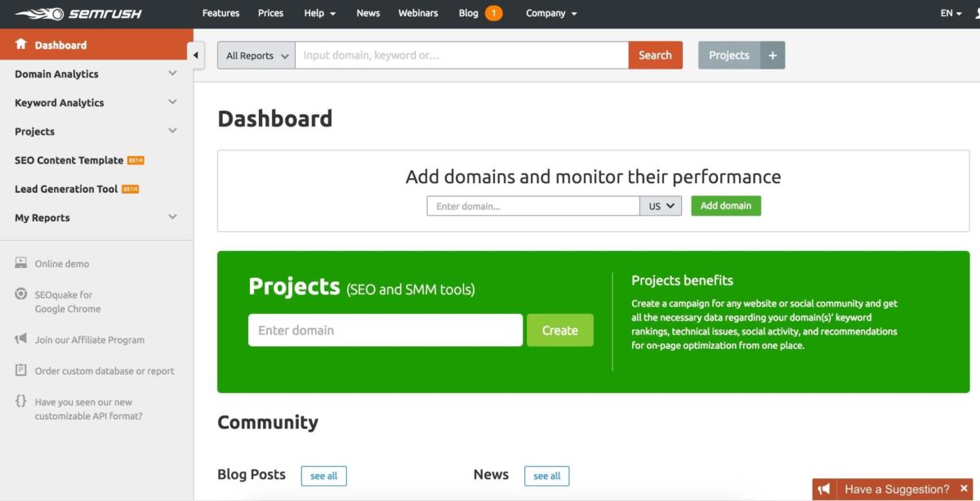980x501 pixels.
Task: Click the Blog notification badge
Action: pyautogui.click(x=493, y=13)
